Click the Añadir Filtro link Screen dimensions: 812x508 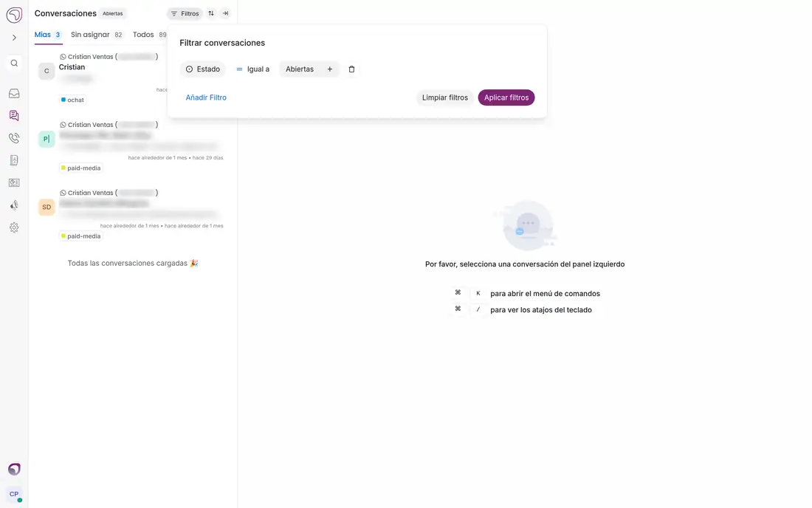(x=206, y=97)
